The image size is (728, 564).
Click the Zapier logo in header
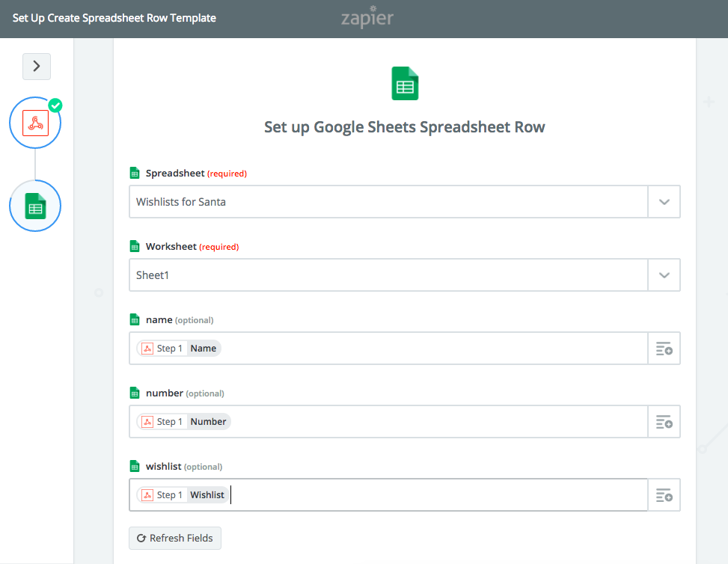point(367,18)
